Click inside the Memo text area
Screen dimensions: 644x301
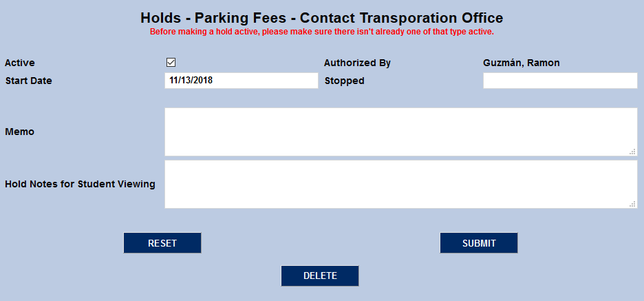(400, 132)
